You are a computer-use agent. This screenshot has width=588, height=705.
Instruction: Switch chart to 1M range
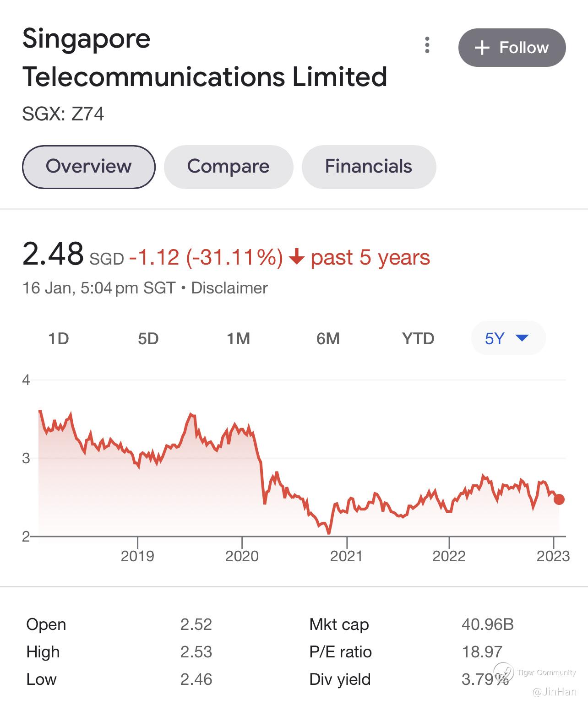[238, 339]
